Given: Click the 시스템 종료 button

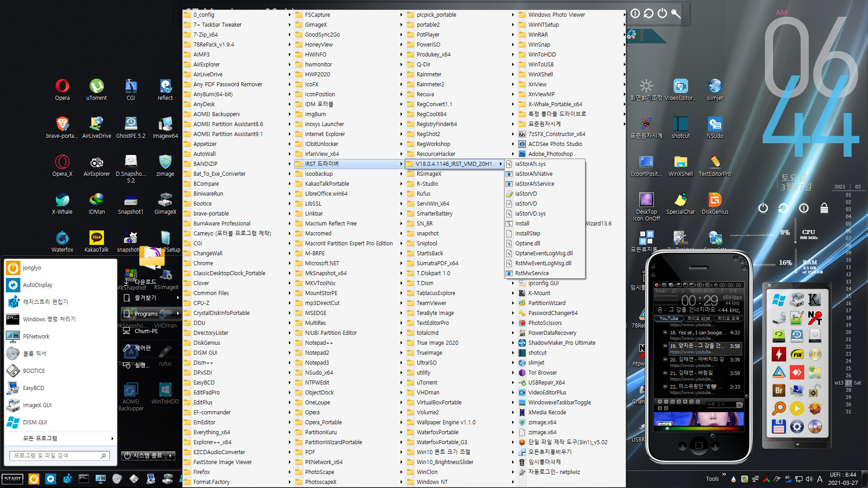Looking at the screenshot, I should (x=143, y=455).
